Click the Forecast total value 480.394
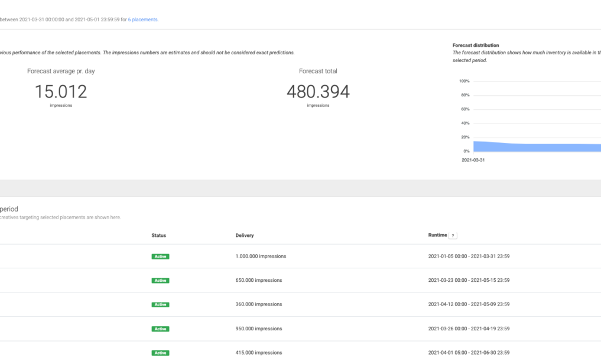 coord(318,92)
